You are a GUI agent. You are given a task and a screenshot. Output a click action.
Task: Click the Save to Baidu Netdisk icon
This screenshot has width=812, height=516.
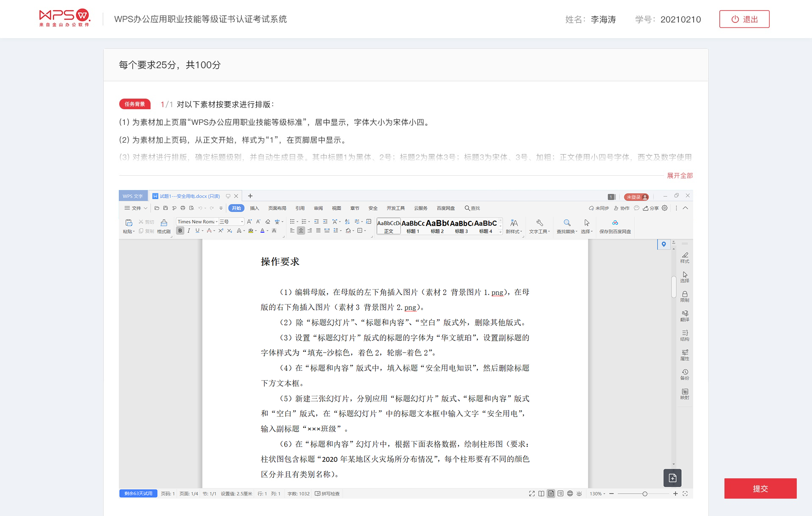pyautogui.click(x=615, y=223)
